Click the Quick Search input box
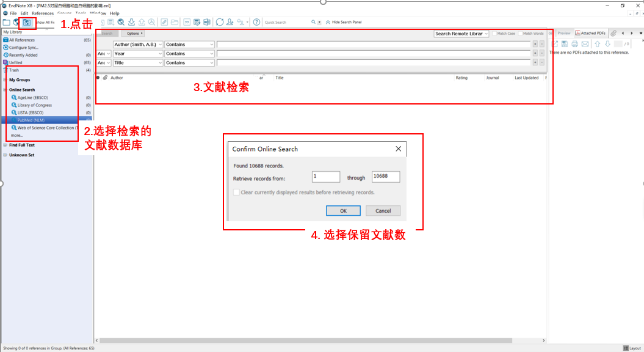 [286, 22]
